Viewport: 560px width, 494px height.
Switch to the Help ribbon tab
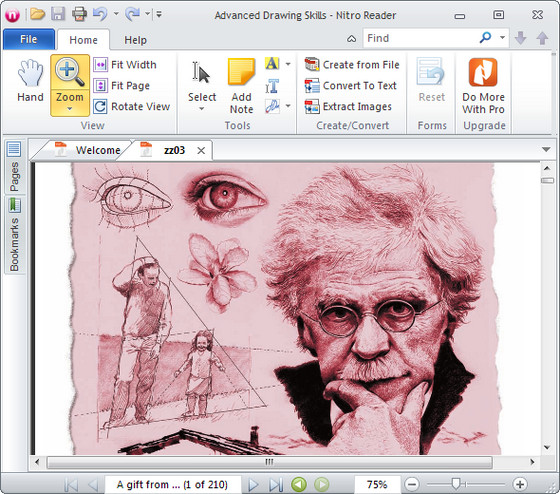click(x=135, y=40)
